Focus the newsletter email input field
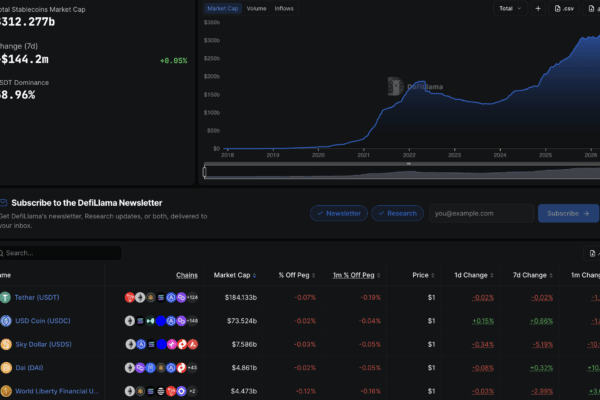600x400 pixels. point(481,213)
